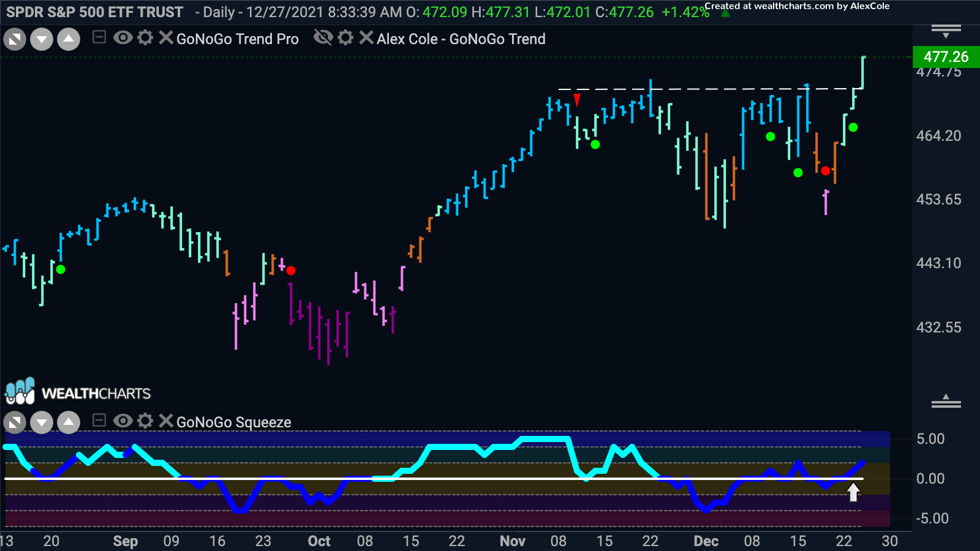Viewport: 980px width, 551px height.
Task: Click the 443.10 price axis label
Action: click(x=938, y=263)
